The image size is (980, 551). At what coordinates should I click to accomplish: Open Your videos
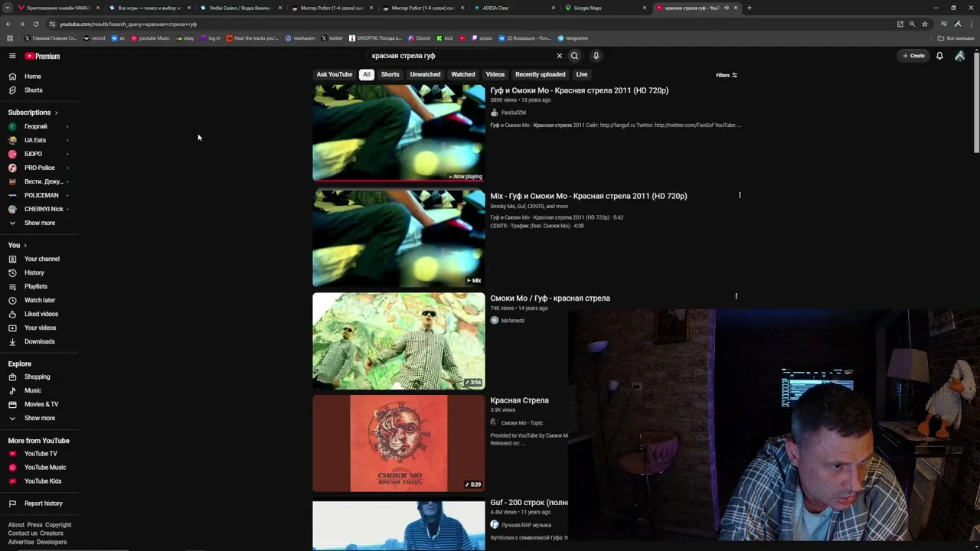click(40, 328)
